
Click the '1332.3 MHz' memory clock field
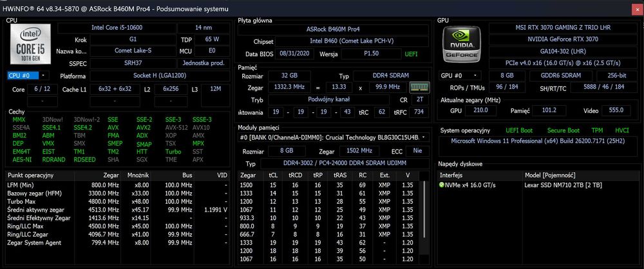pyautogui.click(x=289, y=87)
